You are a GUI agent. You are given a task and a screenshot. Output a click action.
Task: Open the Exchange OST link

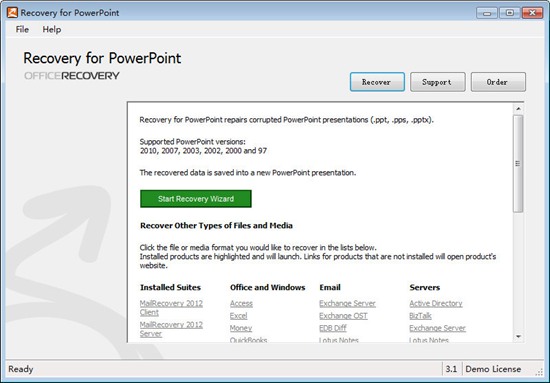[343, 316]
